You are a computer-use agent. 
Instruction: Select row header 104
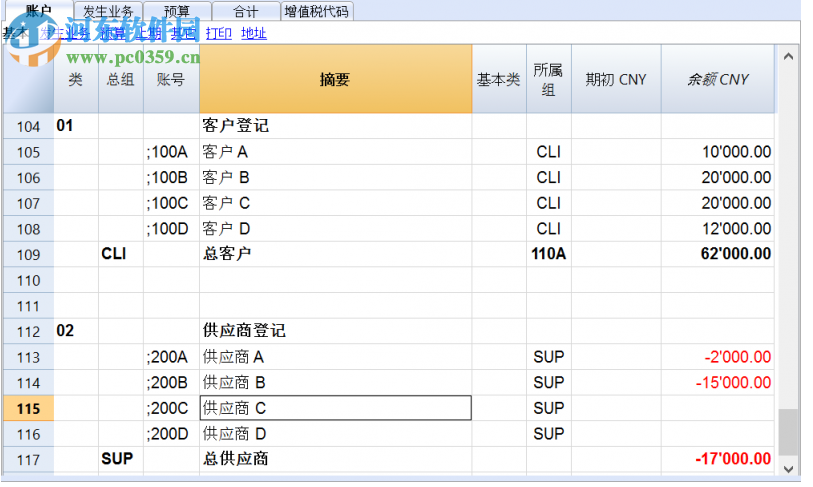(x=29, y=127)
